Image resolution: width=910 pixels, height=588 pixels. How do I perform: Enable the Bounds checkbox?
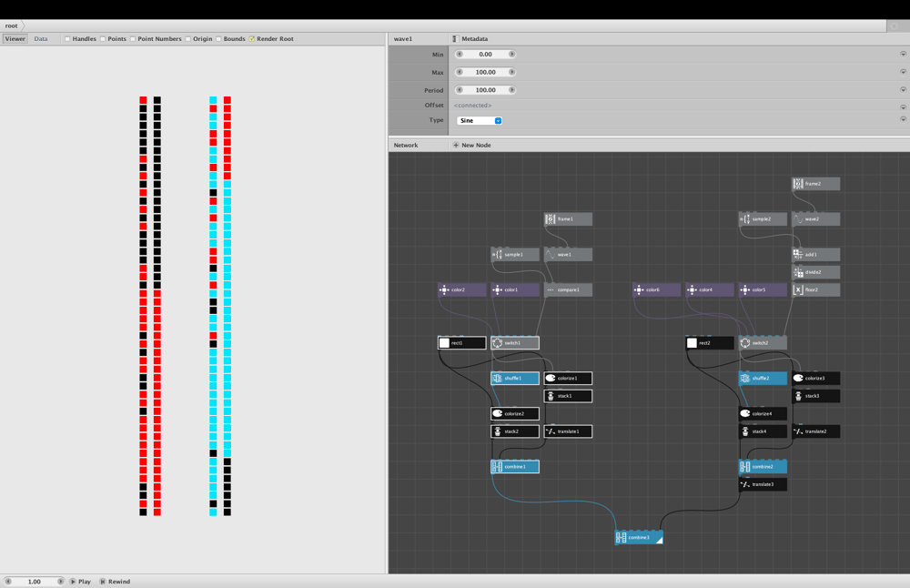pyautogui.click(x=218, y=39)
